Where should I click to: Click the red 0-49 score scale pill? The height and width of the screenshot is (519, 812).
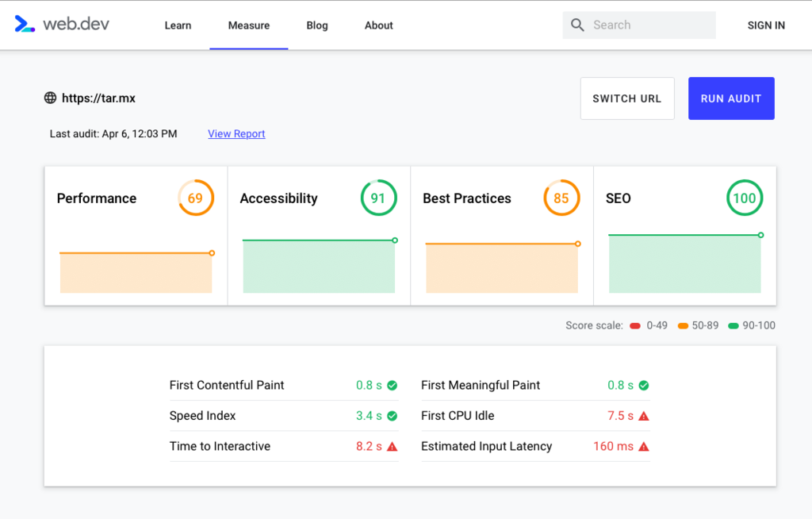pos(635,325)
